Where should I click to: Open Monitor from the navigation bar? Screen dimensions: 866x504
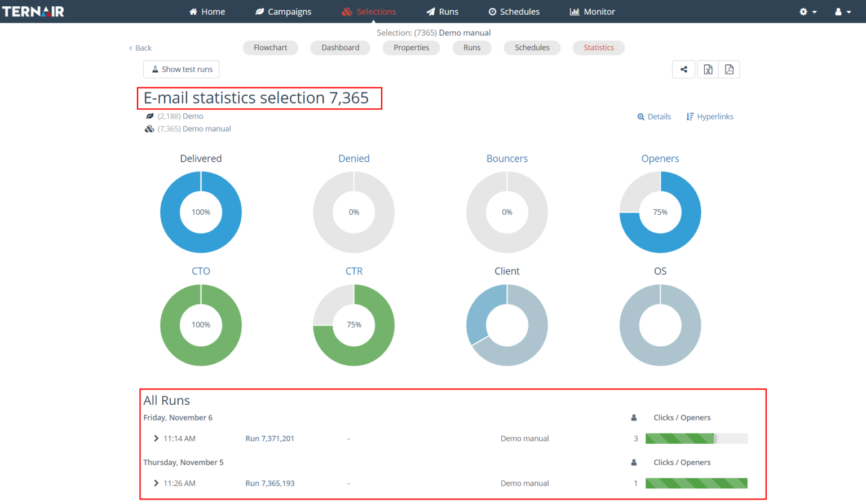pyautogui.click(x=592, y=11)
